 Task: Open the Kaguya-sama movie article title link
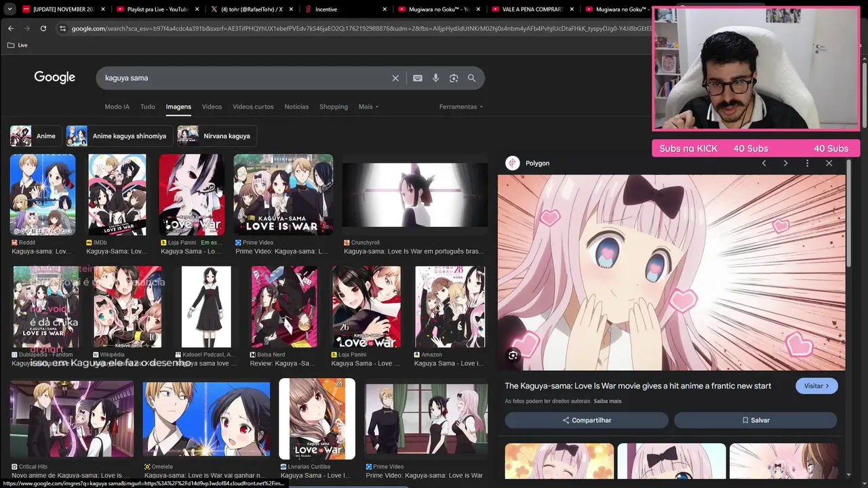coord(637,386)
